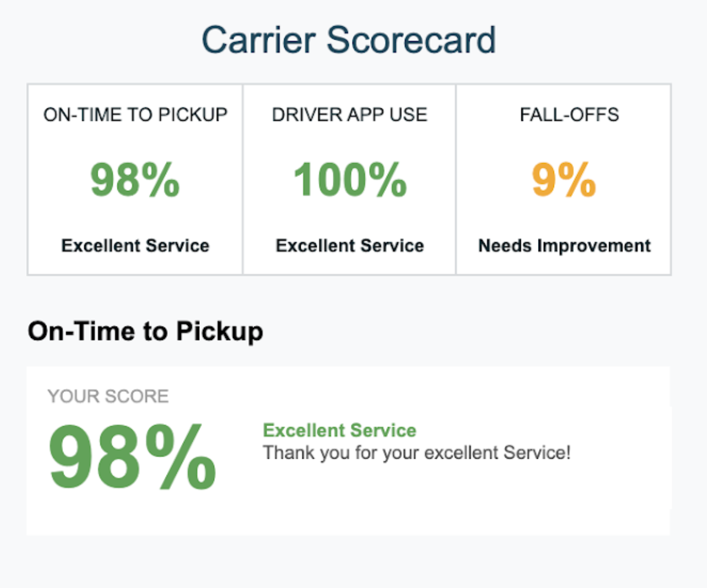Click the small green 98% pickup score

click(x=135, y=180)
